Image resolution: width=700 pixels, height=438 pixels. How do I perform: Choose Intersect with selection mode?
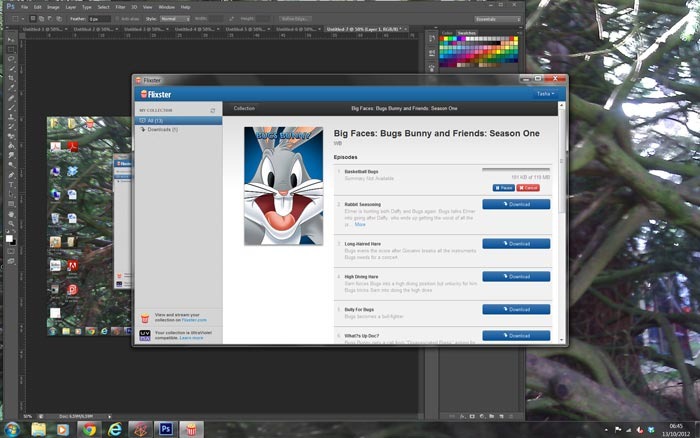[58, 19]
